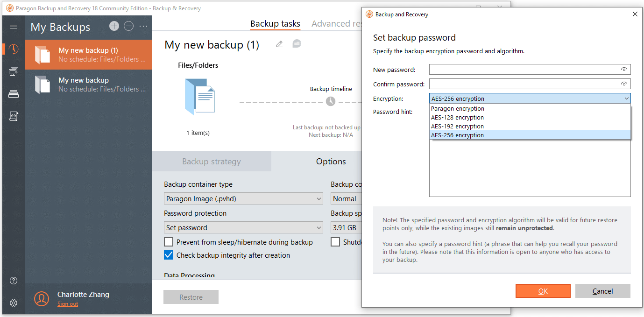Toggle the Shutdown checkbox

[335, 242]
